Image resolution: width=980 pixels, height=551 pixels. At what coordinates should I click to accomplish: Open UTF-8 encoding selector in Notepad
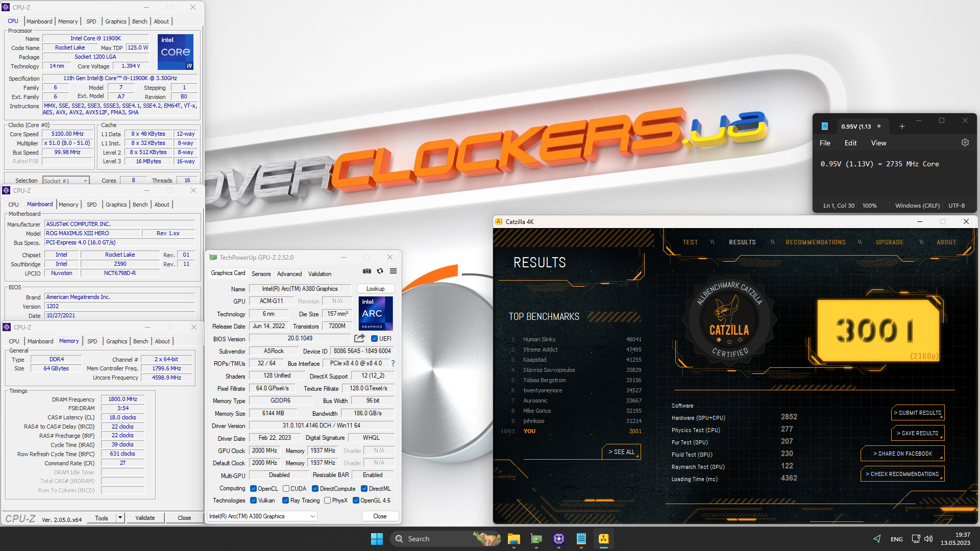(957, 206)
